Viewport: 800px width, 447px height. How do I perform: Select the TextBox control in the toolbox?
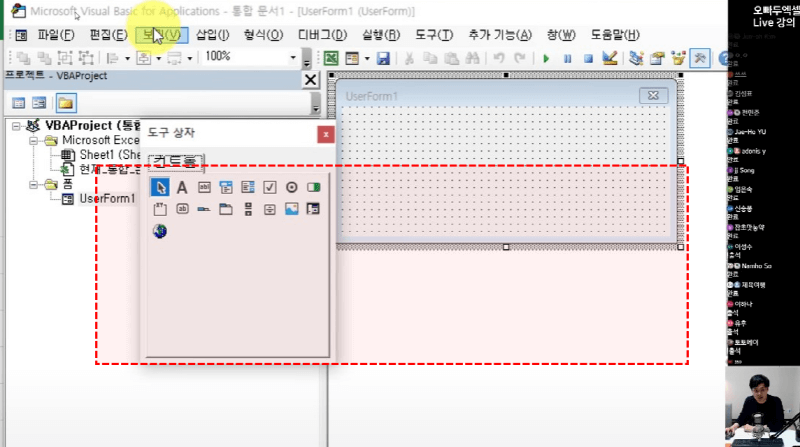(204, 187)
